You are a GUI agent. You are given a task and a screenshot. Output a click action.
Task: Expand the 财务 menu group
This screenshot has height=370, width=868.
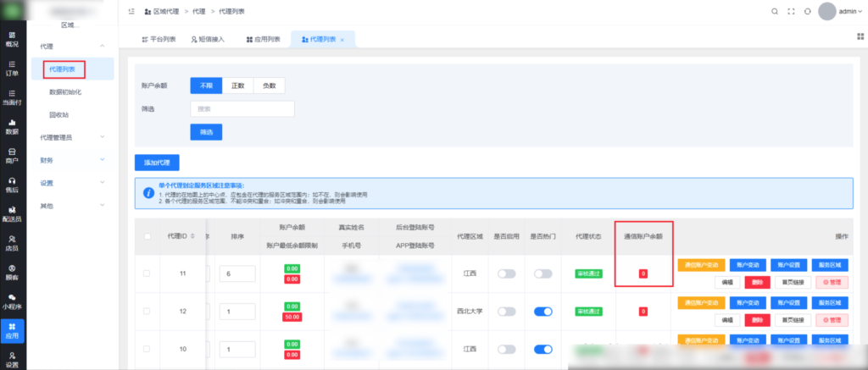pyautogui.click(x=73, y=160)
